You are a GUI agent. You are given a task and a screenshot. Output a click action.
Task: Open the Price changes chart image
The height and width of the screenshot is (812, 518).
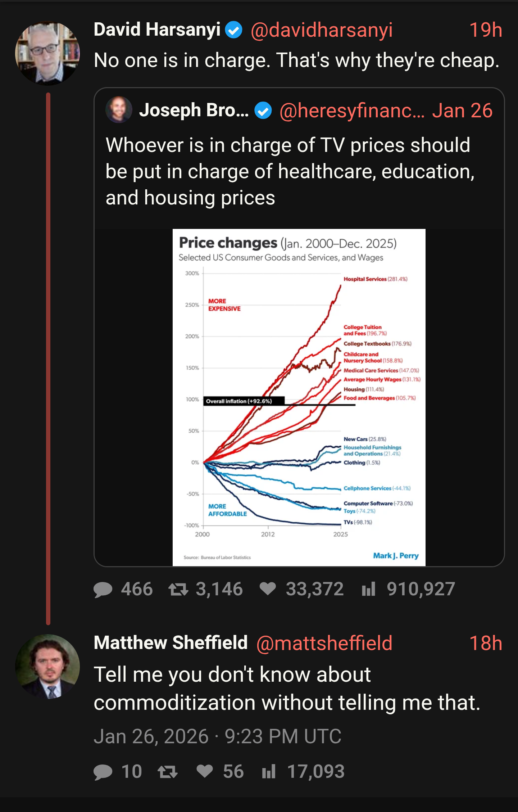tap(299, 397)
